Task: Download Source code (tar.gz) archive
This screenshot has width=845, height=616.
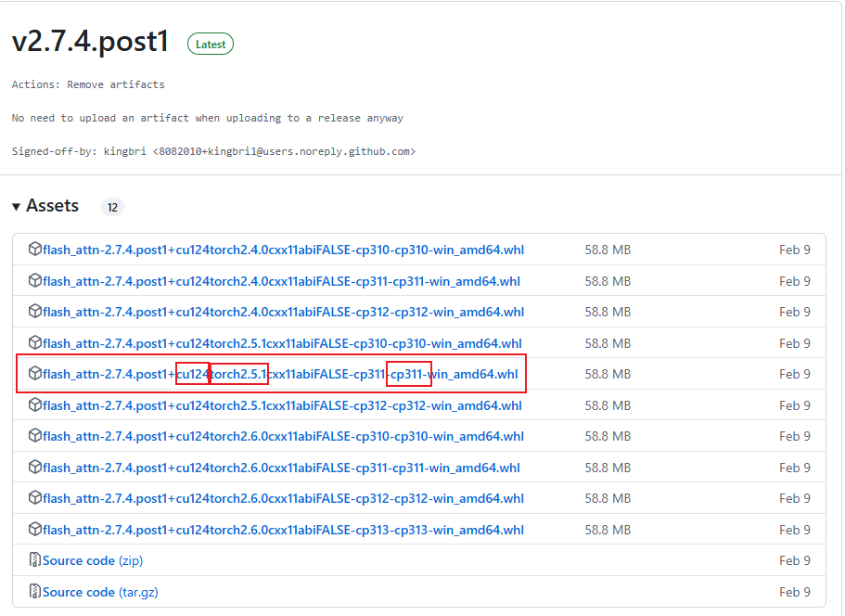Action: point(100,592)
